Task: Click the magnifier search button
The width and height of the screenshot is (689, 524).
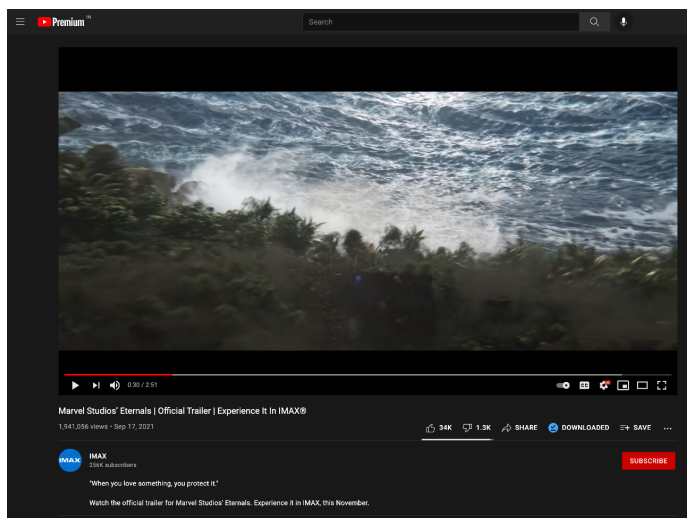Action: pyautogui.click(x=594, y=22)
